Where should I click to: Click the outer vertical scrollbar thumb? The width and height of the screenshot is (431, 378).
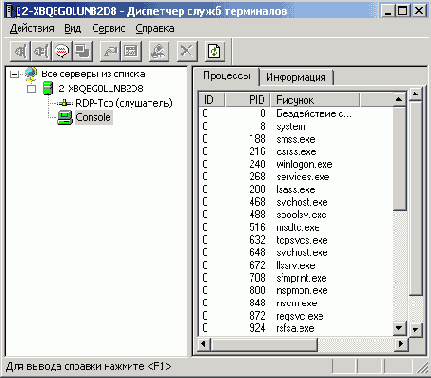(x=415, y=198)
